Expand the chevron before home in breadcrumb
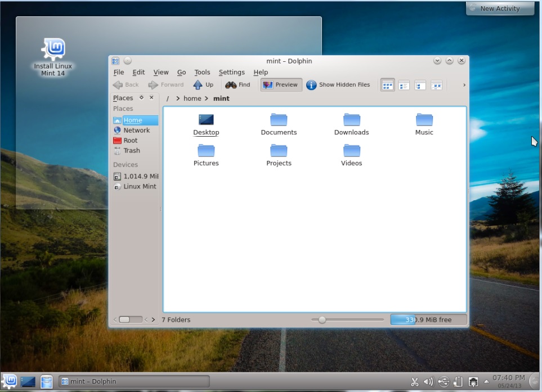Viewport: 542px width, 392px height. coord(178,98)
